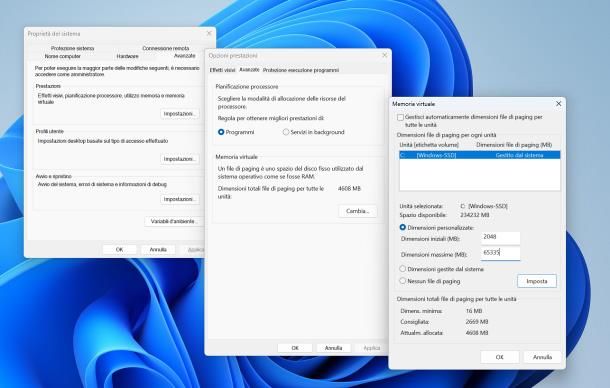Cancel the Memoria virtuale dialog with Annulla
Viewport: 610px width, 388px height.
point(542,357)
